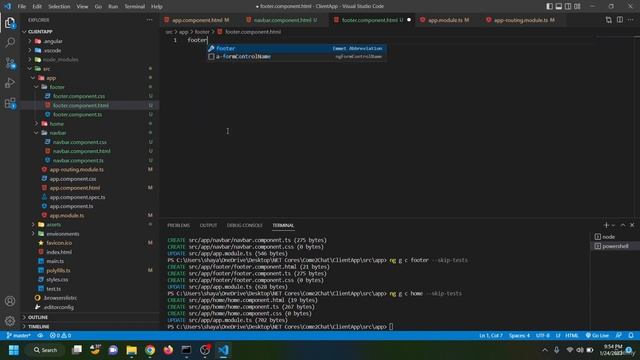Open the Output panel tab
640x360 pixels.
208,225
